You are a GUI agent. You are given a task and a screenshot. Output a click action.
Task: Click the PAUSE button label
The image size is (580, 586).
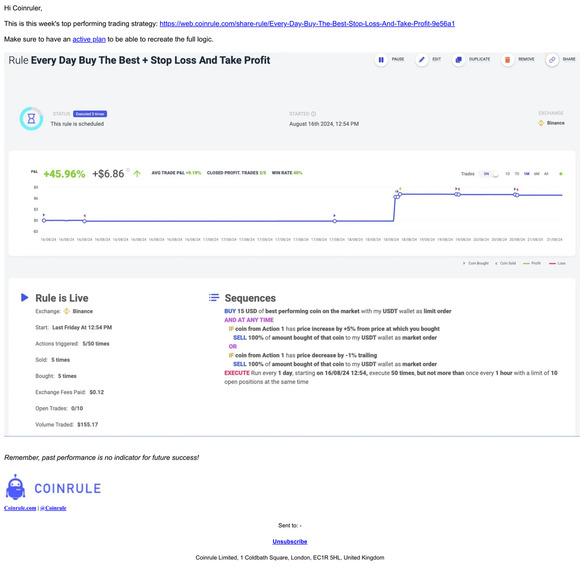(398, 59)
